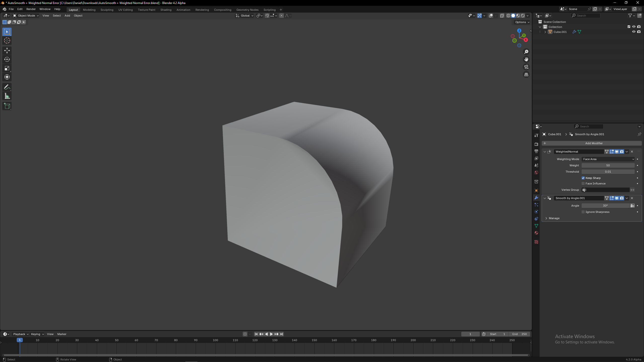Open the Scene properties tab
The width and height of the screenshot is (644, 362).
(x=536, y=165)
